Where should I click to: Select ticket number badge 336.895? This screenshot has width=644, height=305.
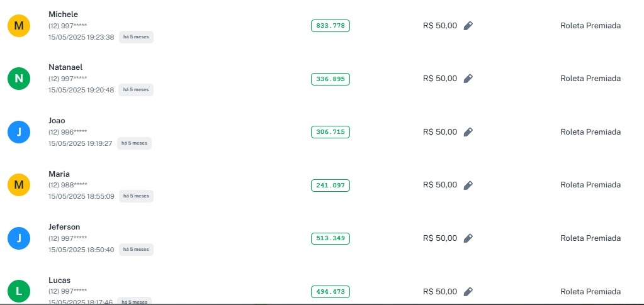coord(330,79)
